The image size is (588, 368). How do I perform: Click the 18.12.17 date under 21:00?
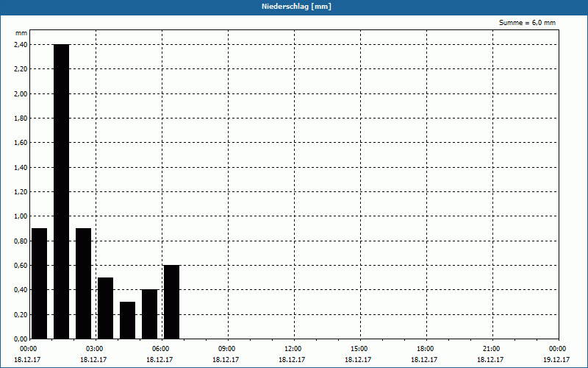[490, 360]
